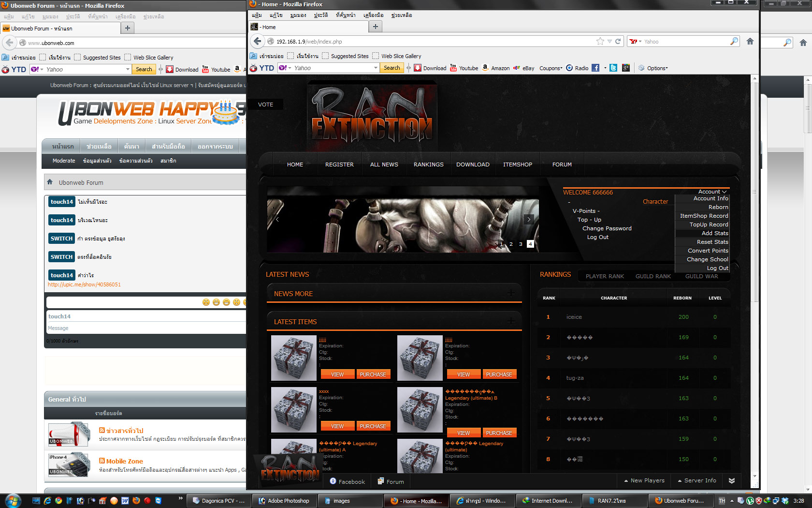Reload the 192.168.1.9 page
Viewport: 812px width, 508px height.
pyautogui.click(x=618, y=42)
